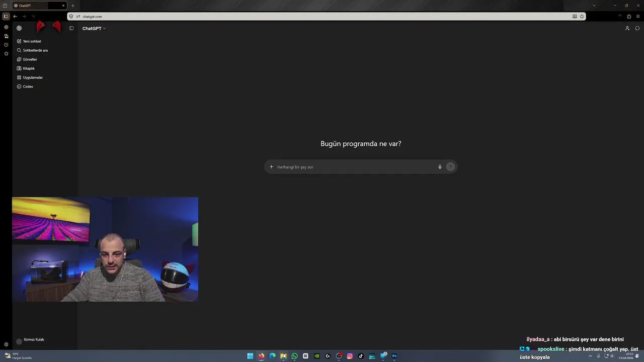Image resolution: width=644 pixels, height=362 pixels.
Task: Show hidden system tray icons
Action: pyautogui.click(x=590, y=356)
